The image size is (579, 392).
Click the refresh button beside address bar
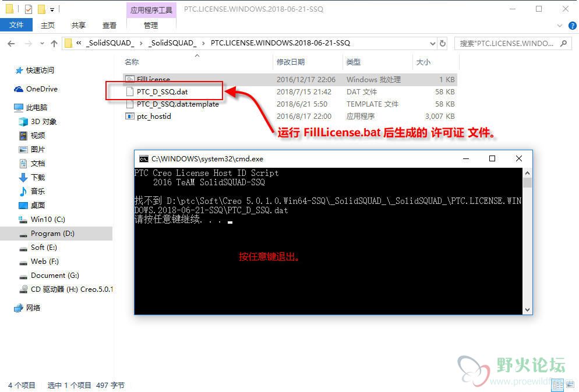pyautogui.click(x=442, y=44)
